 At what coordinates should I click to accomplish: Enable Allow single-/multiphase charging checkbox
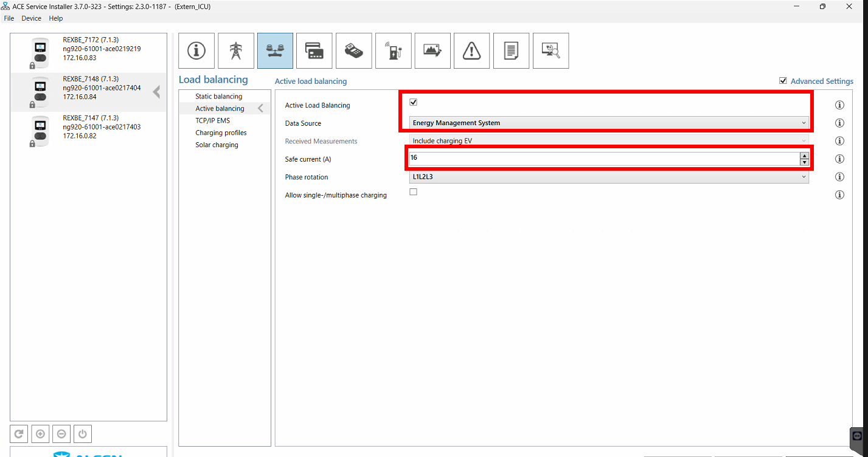414,192
